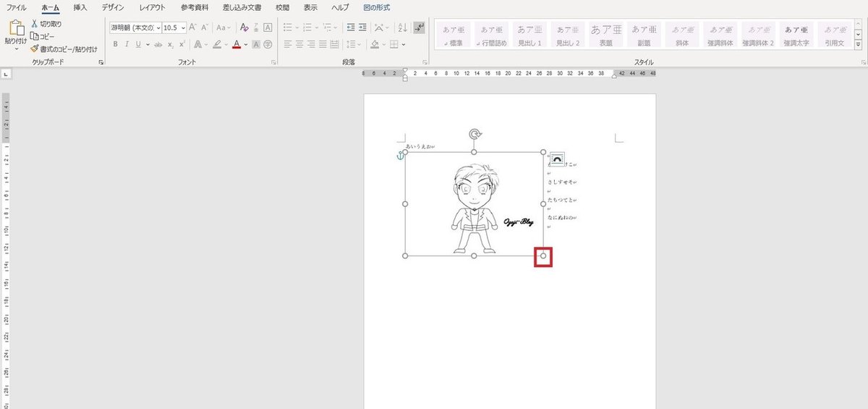Image resolution: width=868 pixels, height=409 pixels.
Task: Apply the 標準 style
Action: [453, 35]
